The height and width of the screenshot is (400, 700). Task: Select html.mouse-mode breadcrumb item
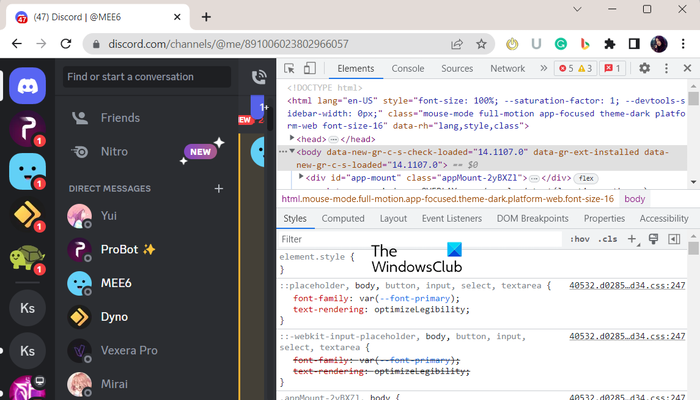tap(448, 199)
